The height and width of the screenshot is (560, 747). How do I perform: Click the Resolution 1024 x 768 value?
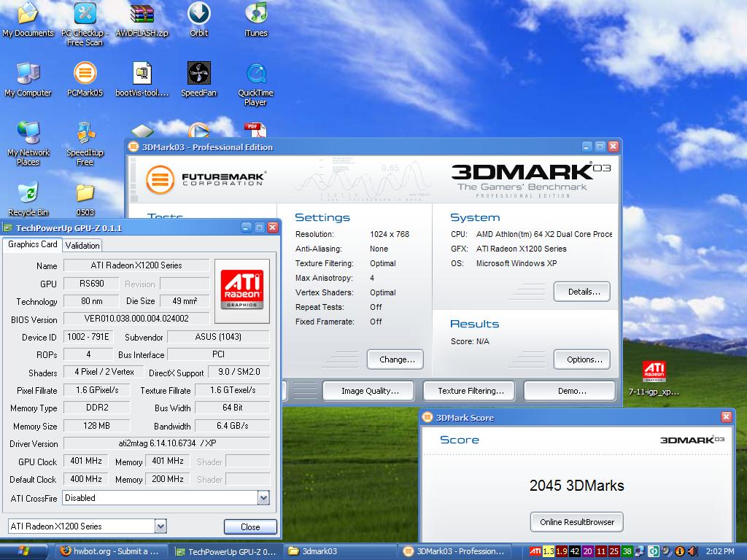390,234
